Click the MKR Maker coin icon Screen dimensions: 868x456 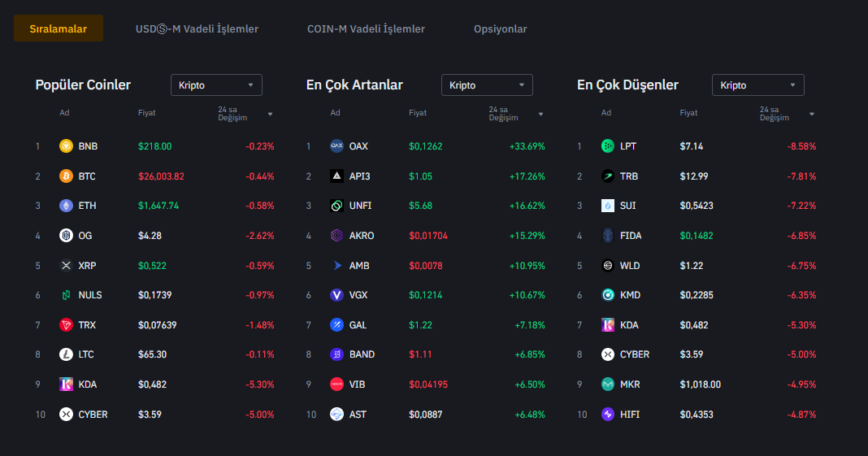coord(607,384)
